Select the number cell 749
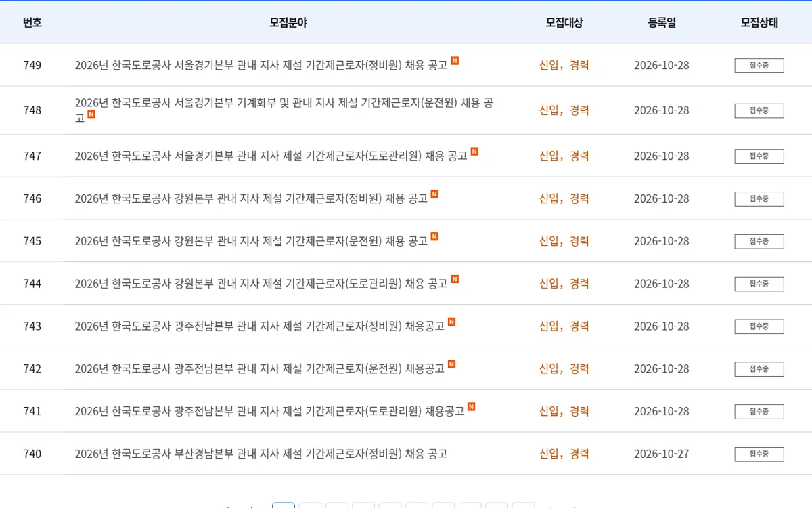Viewport: 812px width, 508px height. coord(32,65)
